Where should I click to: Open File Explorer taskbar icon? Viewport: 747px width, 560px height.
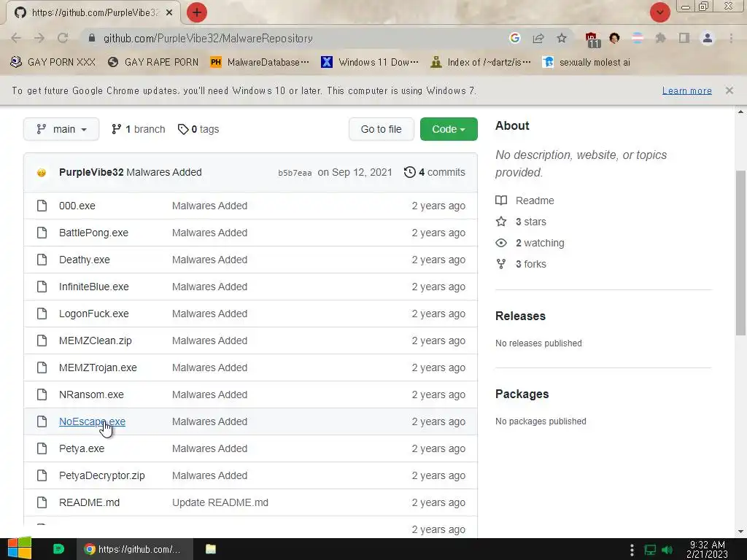pyautogui.click(x=211, y=549)
